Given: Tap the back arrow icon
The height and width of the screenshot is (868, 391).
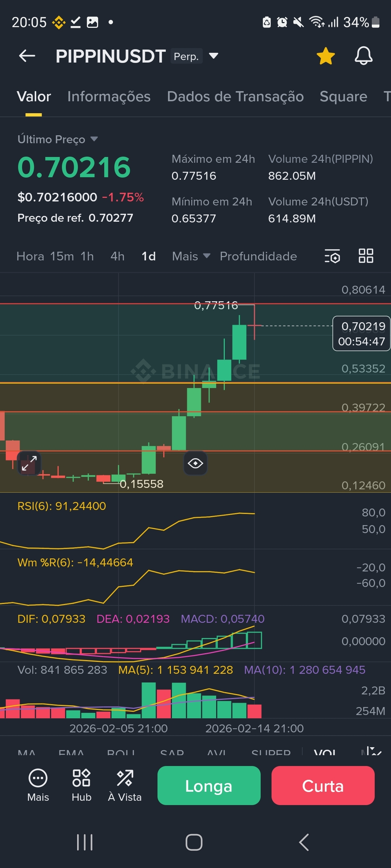Looking at the screenshot, I should [x=27, y=56].
